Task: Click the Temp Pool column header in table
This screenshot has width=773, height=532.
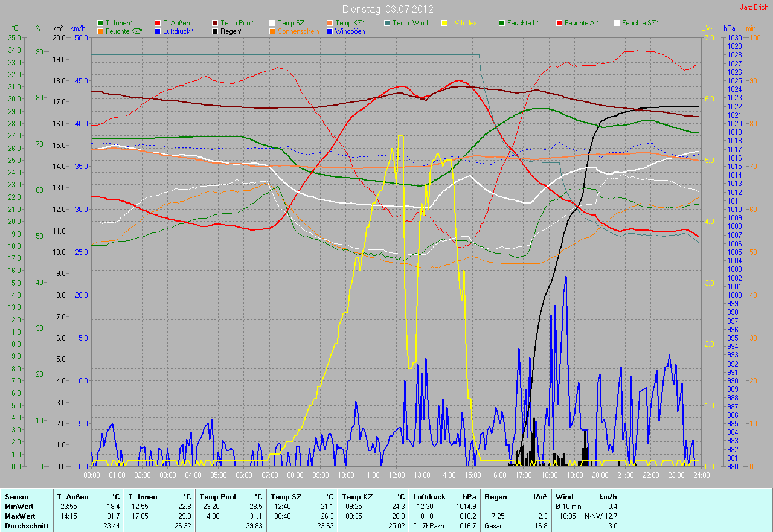Action: click(217, 497)
